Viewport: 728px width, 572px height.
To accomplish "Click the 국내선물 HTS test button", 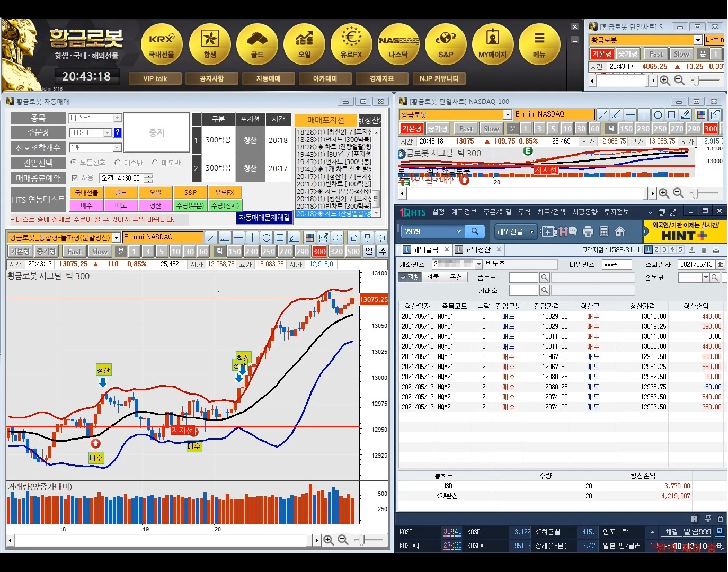I will (x=86, y=192).
